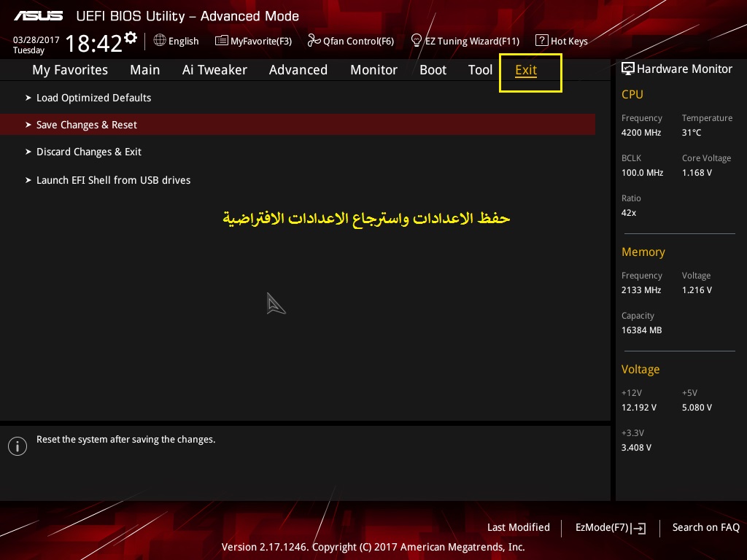Screen dimensions: 747x560
Task: Select the Exit tab
Action: [526, 70]
